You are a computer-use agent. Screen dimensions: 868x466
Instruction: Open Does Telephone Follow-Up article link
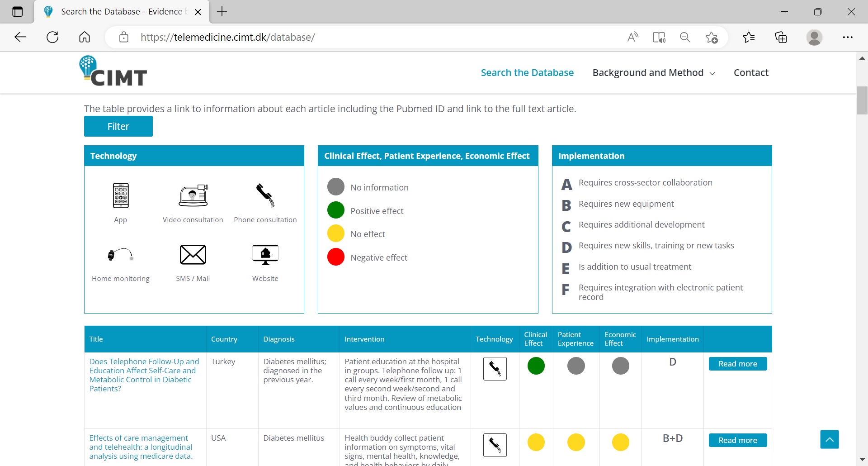pos(144,375)
